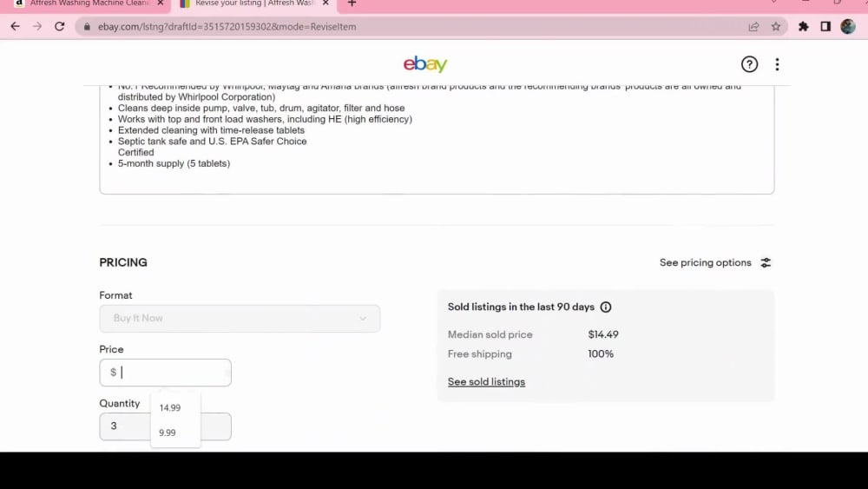The image size is (868, 489).
Task: Click 'Extended cleaning with time-release tablets' text
Action: (211, 130)
